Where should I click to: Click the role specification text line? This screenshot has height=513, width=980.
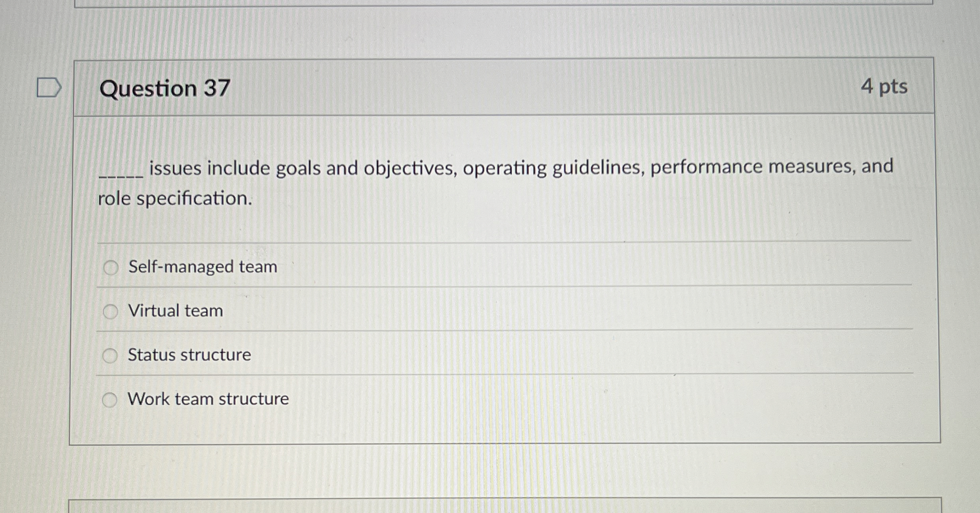tap(175, 199)
